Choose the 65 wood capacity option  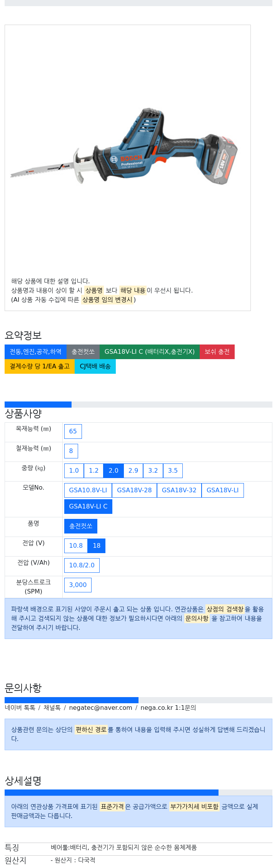[73, 431]
